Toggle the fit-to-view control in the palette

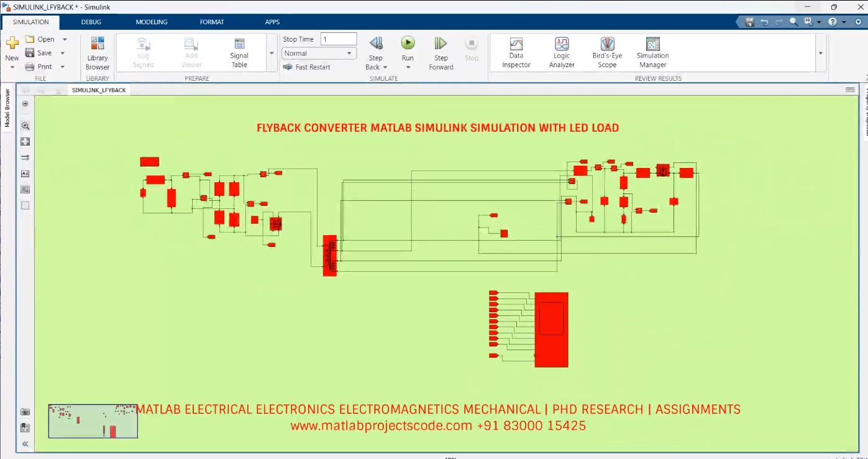point(25,141)
